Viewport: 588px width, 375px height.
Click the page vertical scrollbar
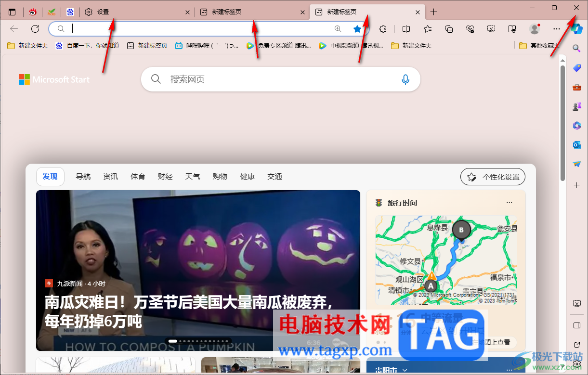click(x=562, y=123)
